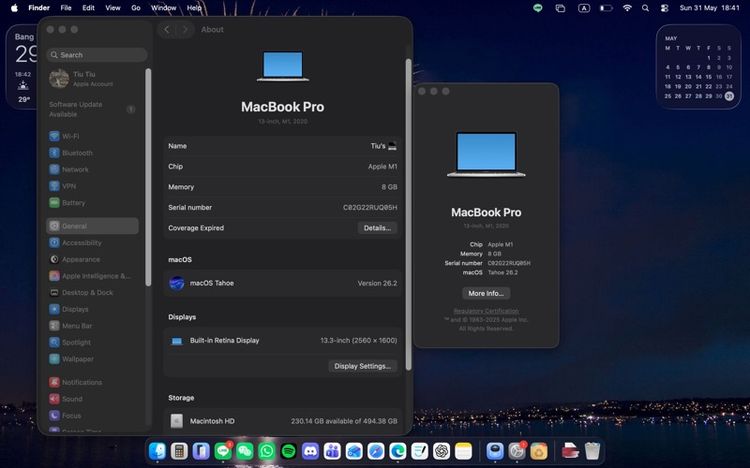Open the File menu

click(x=66, y=8)
